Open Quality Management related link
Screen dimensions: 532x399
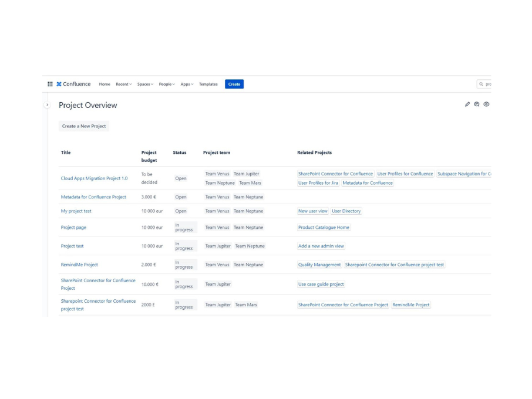(319, 265)
